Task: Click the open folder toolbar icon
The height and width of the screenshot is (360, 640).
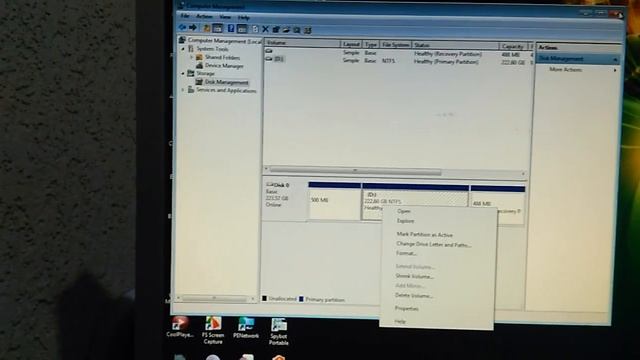Action: 286,29
